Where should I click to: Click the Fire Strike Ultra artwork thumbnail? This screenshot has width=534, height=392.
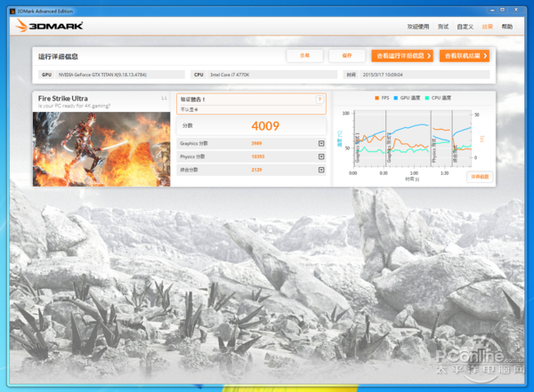coord(101,149)
